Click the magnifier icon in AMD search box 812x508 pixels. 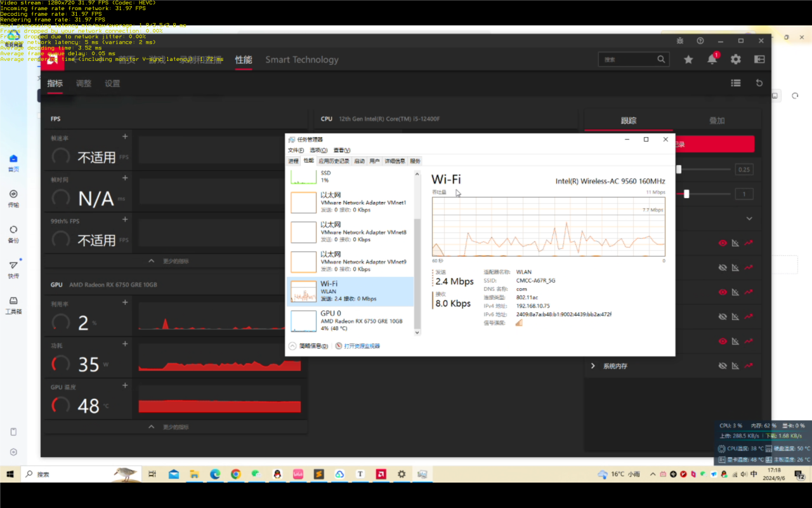coord(661,59)
